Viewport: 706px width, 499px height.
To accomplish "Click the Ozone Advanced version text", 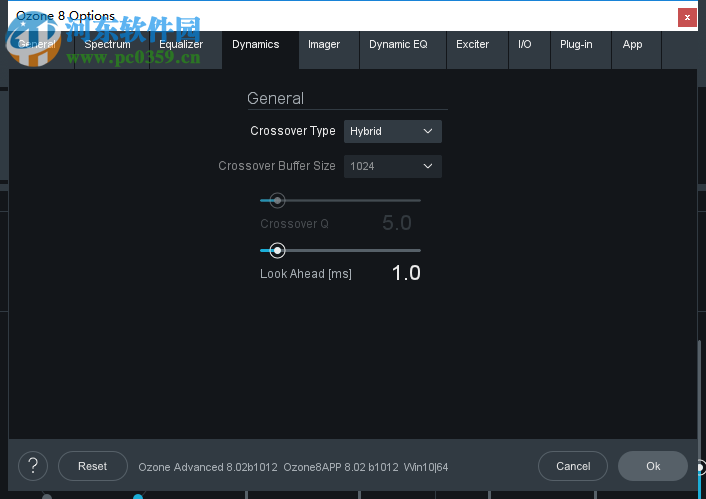I will tap(208, 467).
